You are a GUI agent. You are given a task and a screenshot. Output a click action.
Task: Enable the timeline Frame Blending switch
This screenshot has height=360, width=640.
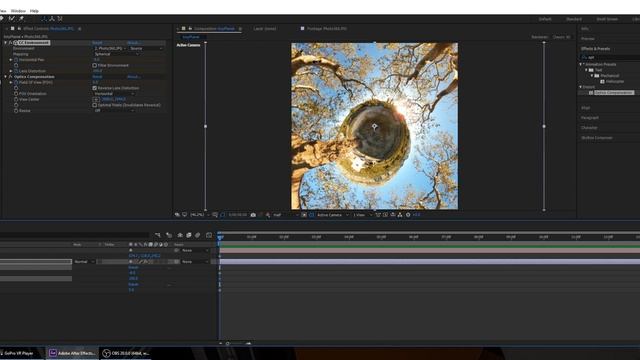click(189, 235)
